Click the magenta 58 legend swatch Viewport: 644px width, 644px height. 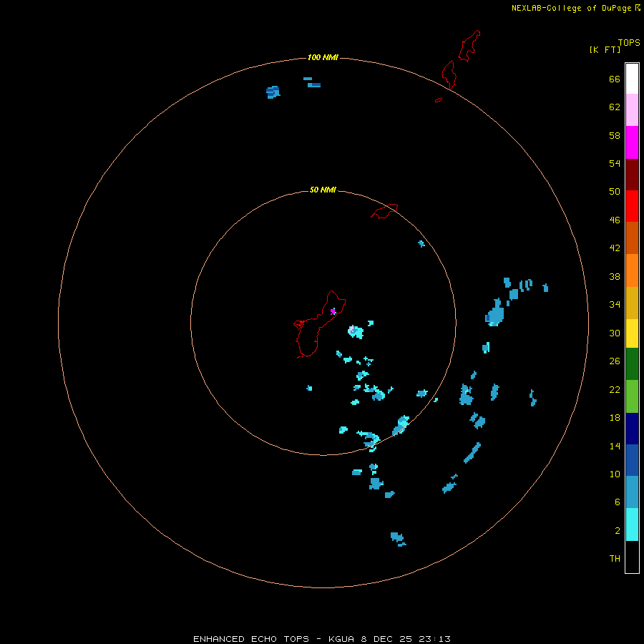point(632,142)
